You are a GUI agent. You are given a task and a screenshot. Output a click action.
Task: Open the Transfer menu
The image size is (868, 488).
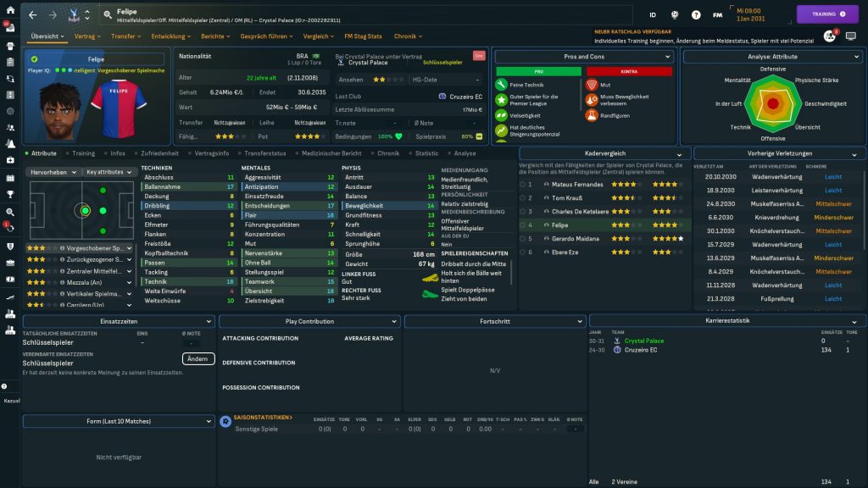point(126,36)
